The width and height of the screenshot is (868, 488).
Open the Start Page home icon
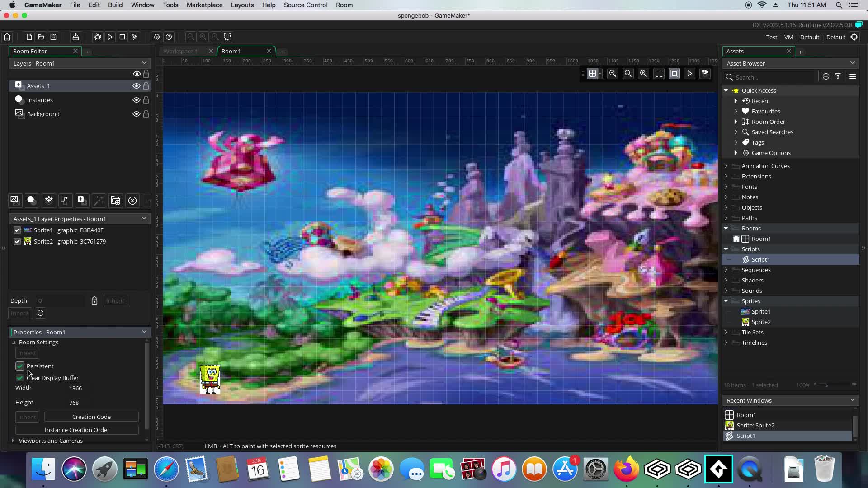click(7, 37)
